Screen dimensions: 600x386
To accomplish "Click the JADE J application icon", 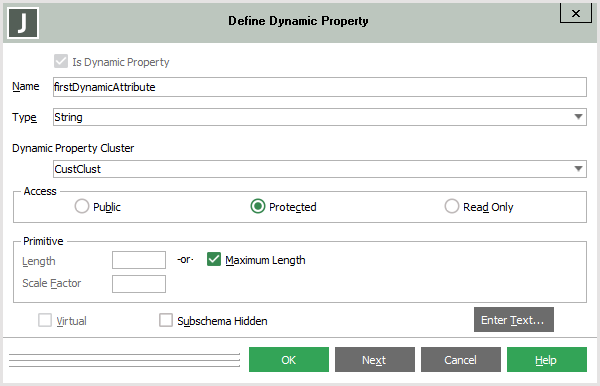I will [x=23, y=23].
